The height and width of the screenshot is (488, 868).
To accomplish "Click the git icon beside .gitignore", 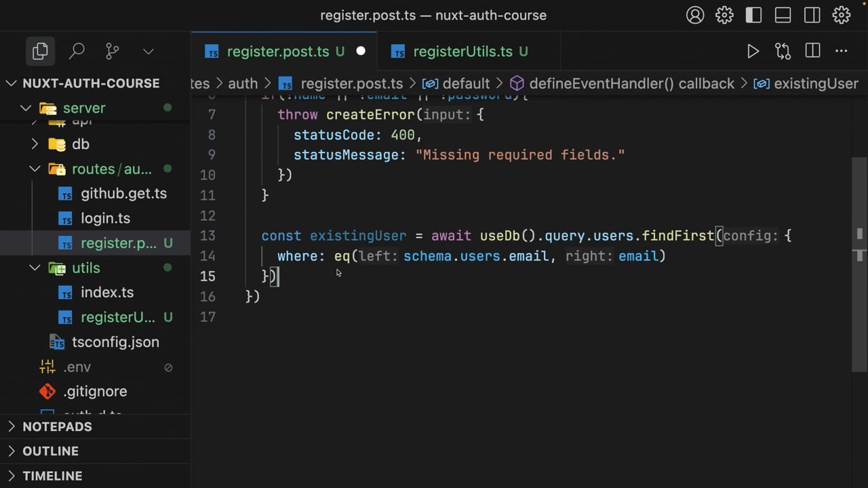I will coord(47,391).
